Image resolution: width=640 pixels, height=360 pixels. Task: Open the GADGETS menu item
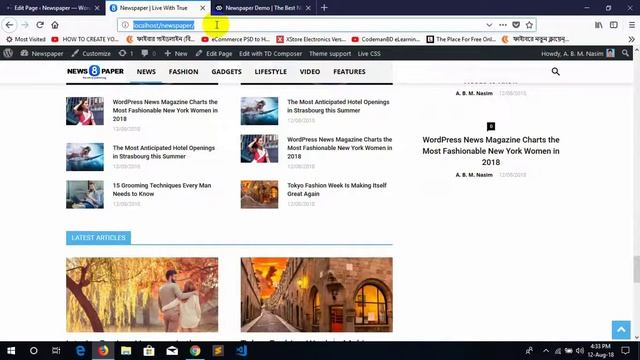[x=227, y=71]
